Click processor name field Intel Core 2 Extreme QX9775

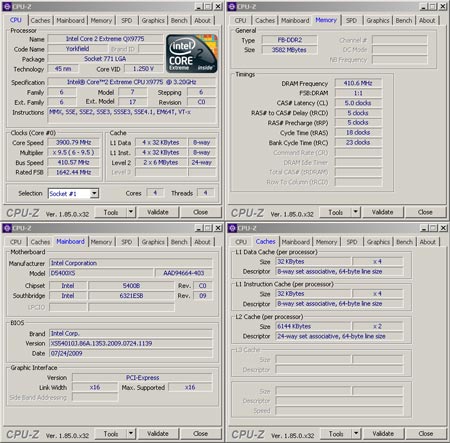(x=105, y=39)
